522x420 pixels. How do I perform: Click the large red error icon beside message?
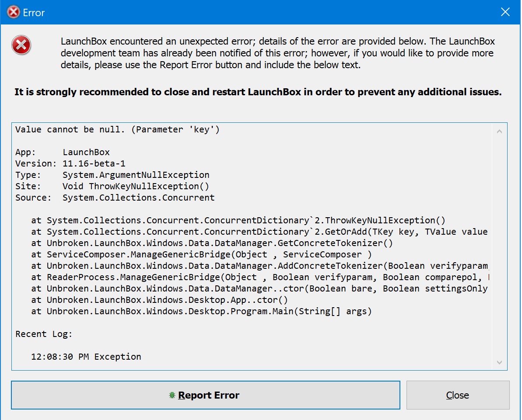(21, 45)
